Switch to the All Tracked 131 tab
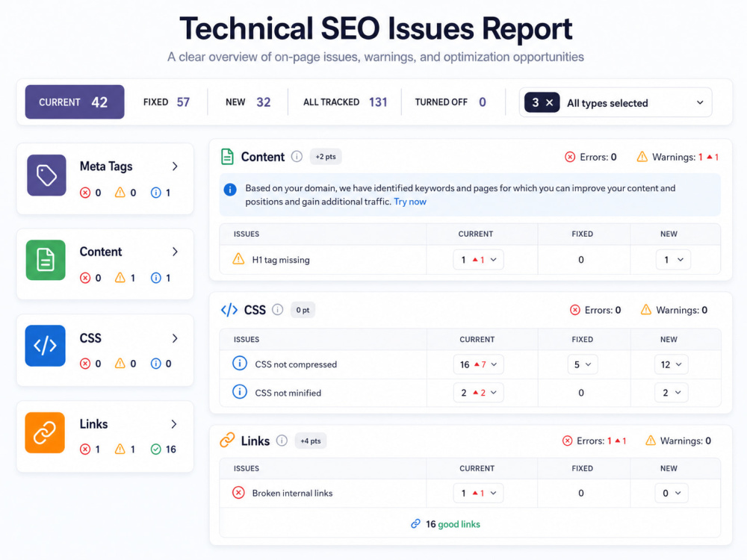This screenshot has height=560, width=747. (x=345, y=102)
